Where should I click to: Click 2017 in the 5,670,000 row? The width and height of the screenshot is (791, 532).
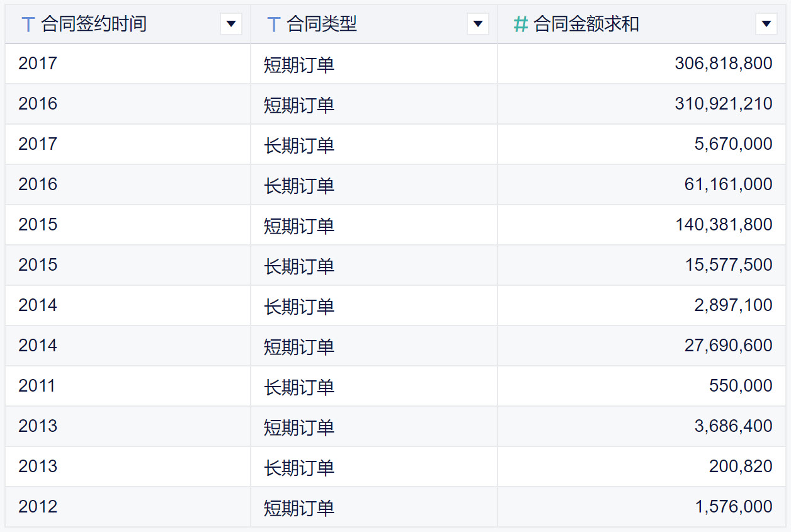pos(38,144)
